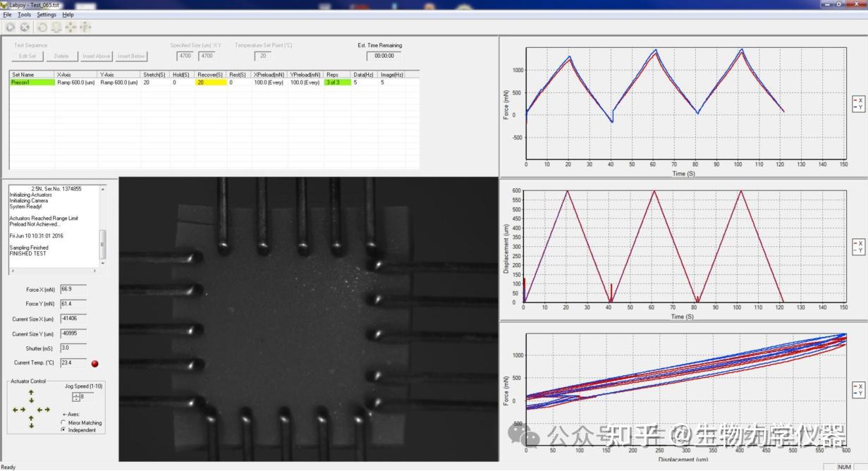
Task: Click the "3 of 3" Reps cell
Action: (337, 82)
